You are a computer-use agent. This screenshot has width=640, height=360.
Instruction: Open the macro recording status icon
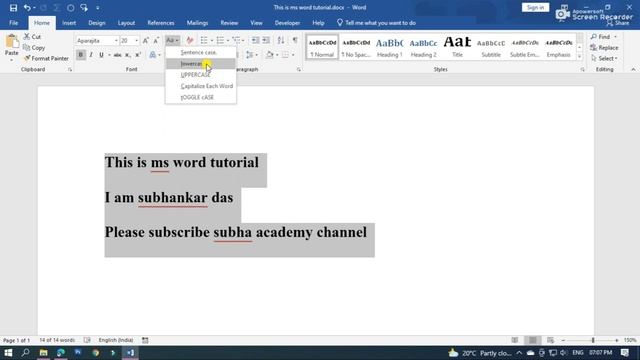click(145, 340)
